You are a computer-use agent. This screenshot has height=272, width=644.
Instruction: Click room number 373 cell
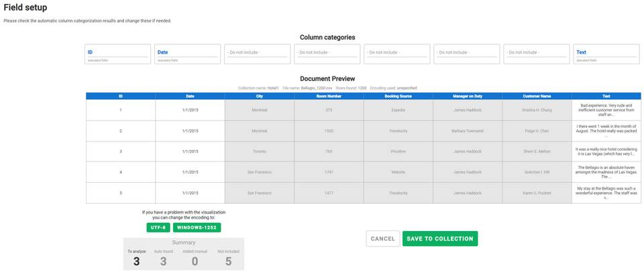click(x=329, y=110)
